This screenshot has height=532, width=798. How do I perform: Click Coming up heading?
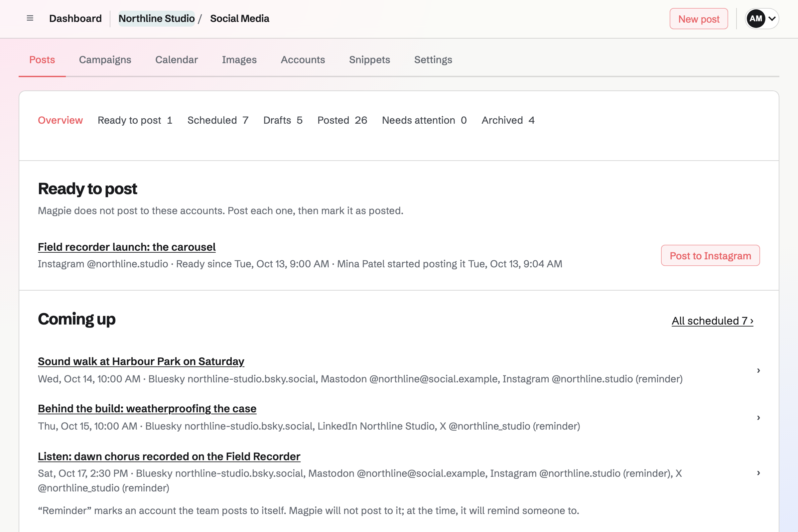pyautogui.click(x=77, y=319)
